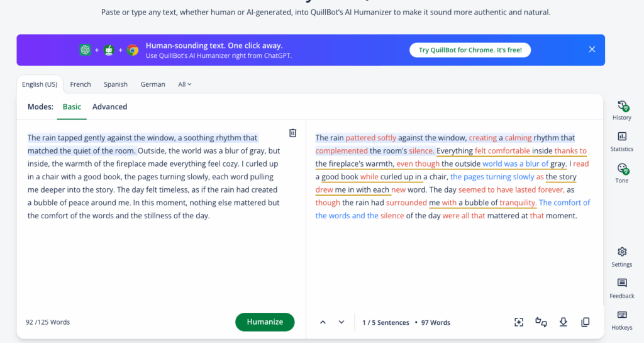
Task: Select the Advanced mode
Action: coord(109,107)
